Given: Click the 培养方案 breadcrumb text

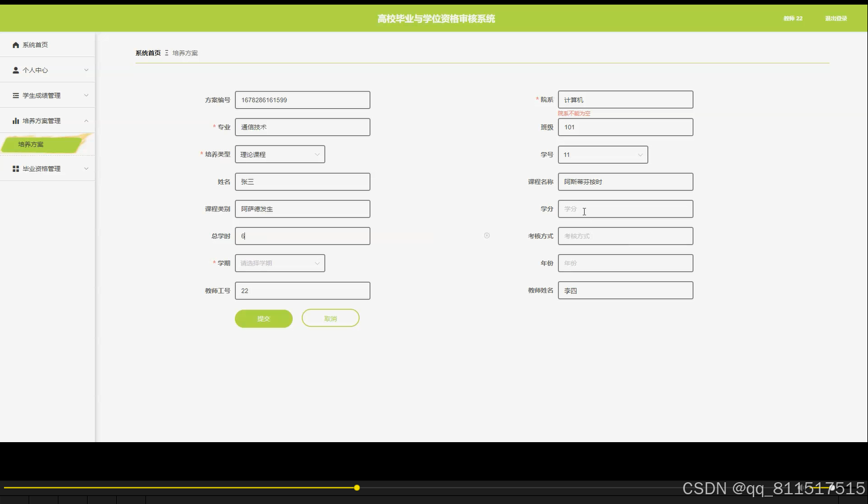Looking at the screenshot, I should pyautogui.click(x=185, y=53).
